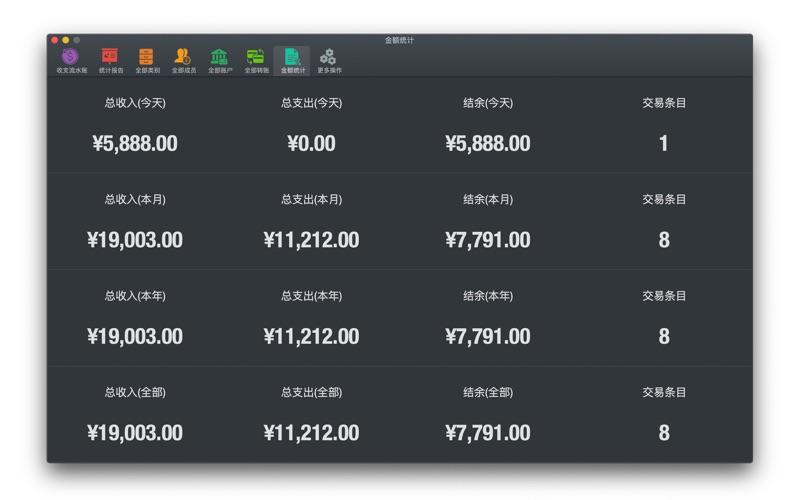Open 全部转账 transfers view
The image size is (800, 500).
pyautogui.click(x=256, y=61)
